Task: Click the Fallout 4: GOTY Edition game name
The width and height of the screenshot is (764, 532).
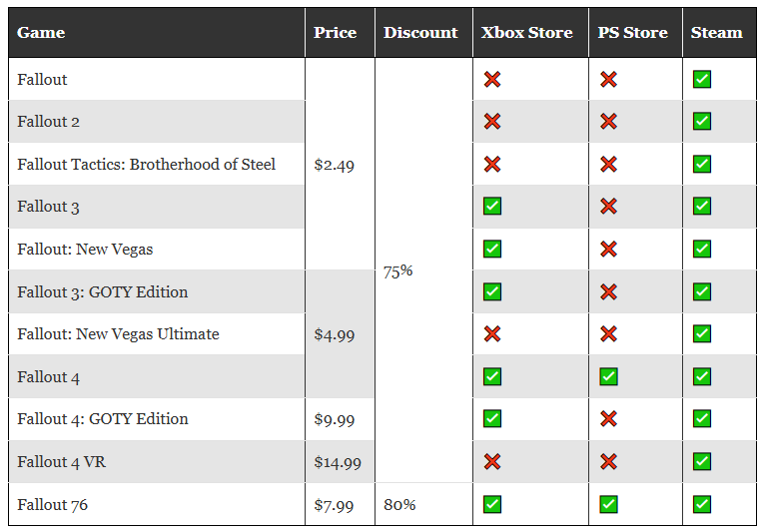Action: (103, 419)
